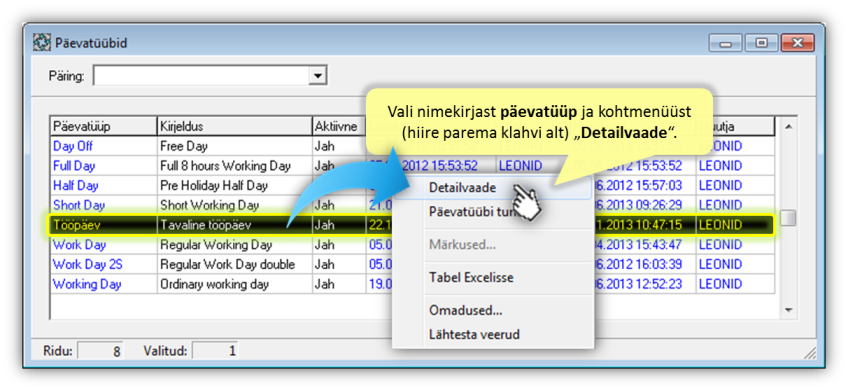
Task: Click the Päevatüübid window title icon
Action: coord(41,42)
